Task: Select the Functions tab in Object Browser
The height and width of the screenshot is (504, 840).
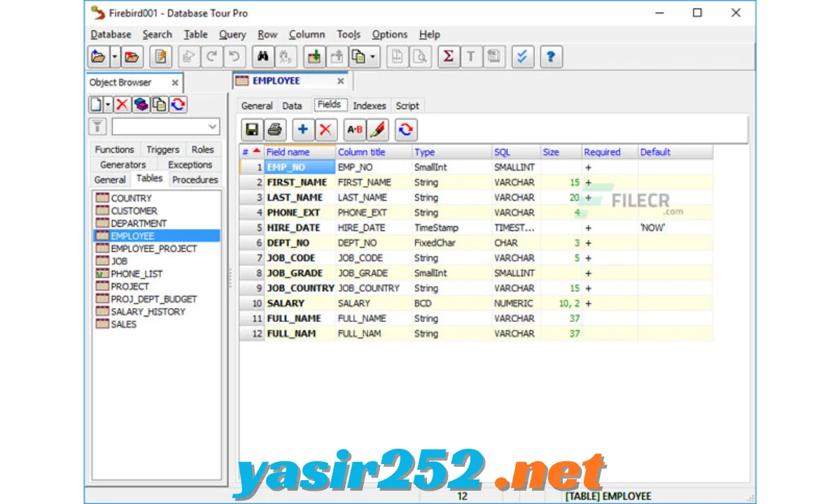Action: point(114,150)
